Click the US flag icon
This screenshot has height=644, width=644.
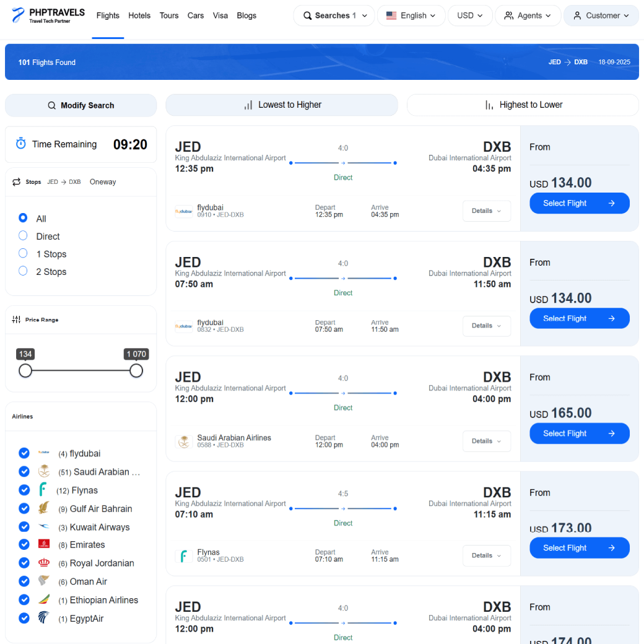[391, 15]
